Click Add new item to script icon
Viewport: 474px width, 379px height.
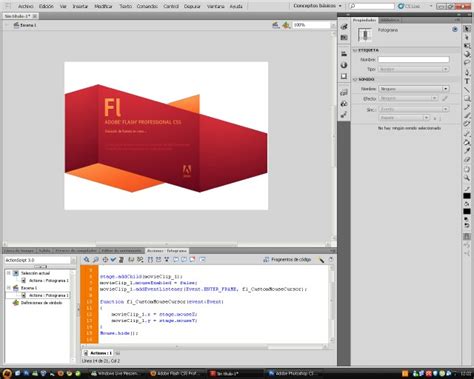(x=86, y=259)
